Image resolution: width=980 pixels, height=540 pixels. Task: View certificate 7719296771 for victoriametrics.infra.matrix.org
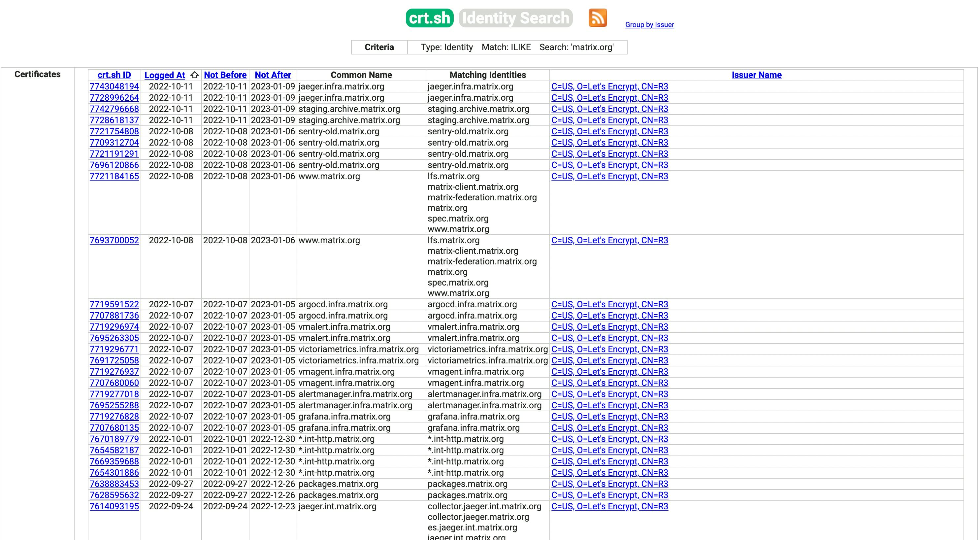tap(114, 349)
